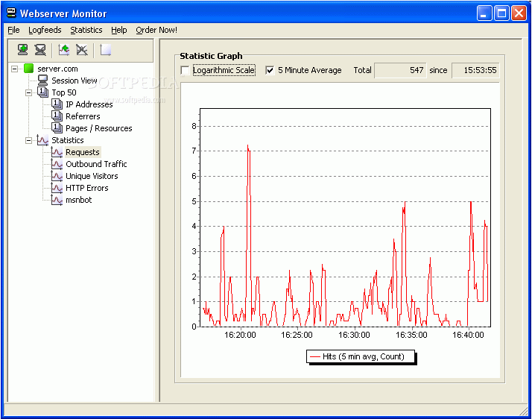Click the Unique Visitors graph icon
The image size is (532, 419).
tap(57, 176)
